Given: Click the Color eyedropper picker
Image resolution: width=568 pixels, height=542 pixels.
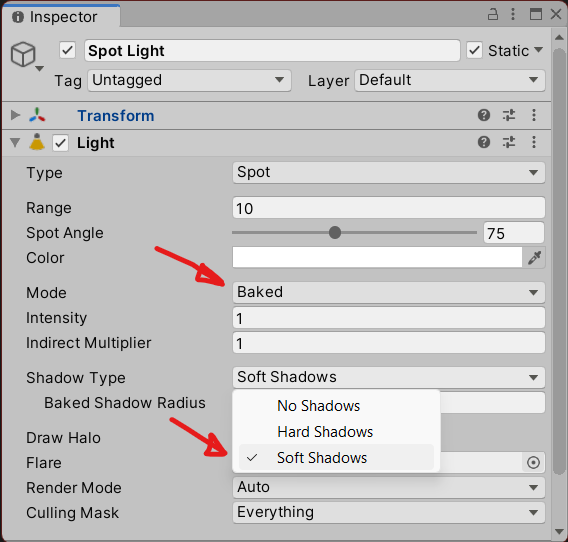Looking at the screenshot, I should point(534,258).
